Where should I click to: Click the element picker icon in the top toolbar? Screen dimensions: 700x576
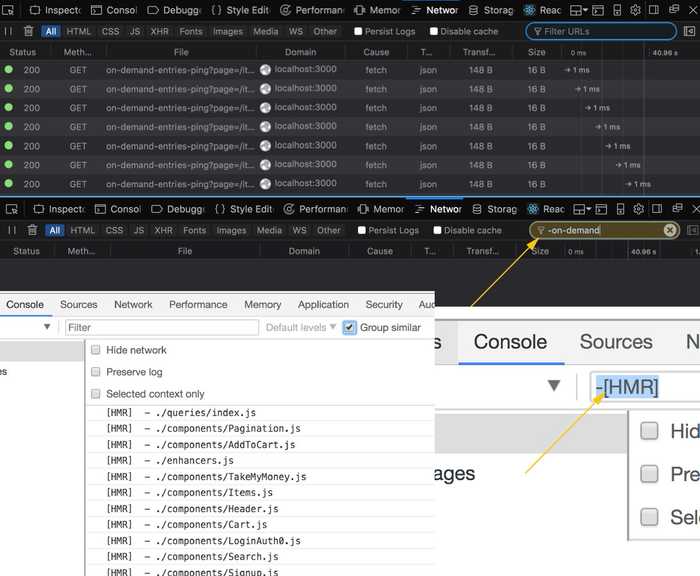(x=9, y=10)
